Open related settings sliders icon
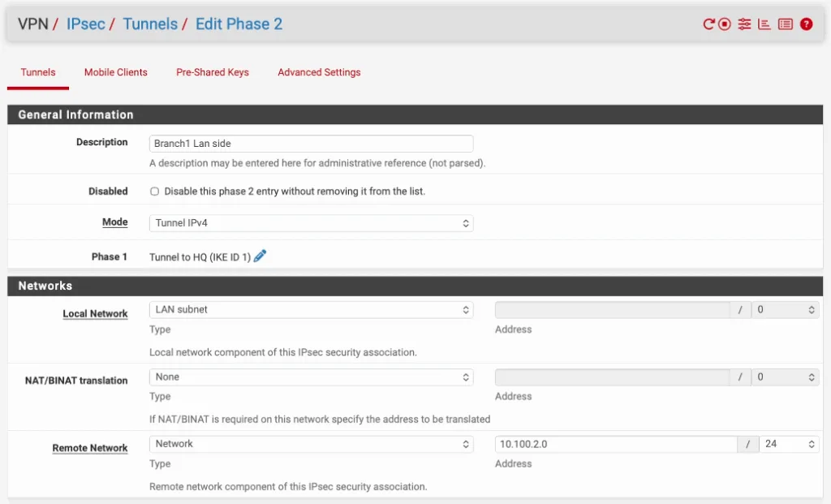This screenshot has height=504, width=831. pyautogui.click(x=744, y=24)
